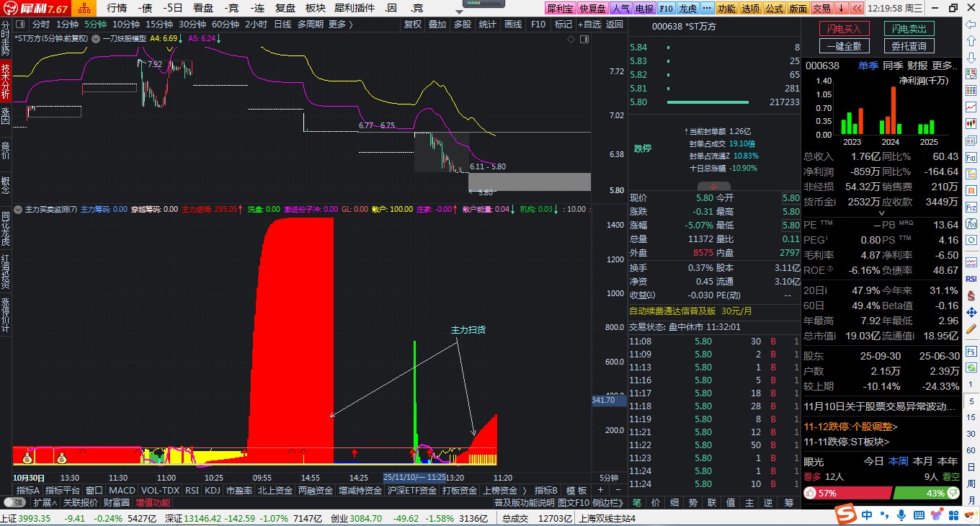Open the 复权 options
This screenshot has height=526, width=980.
(413, 24)
